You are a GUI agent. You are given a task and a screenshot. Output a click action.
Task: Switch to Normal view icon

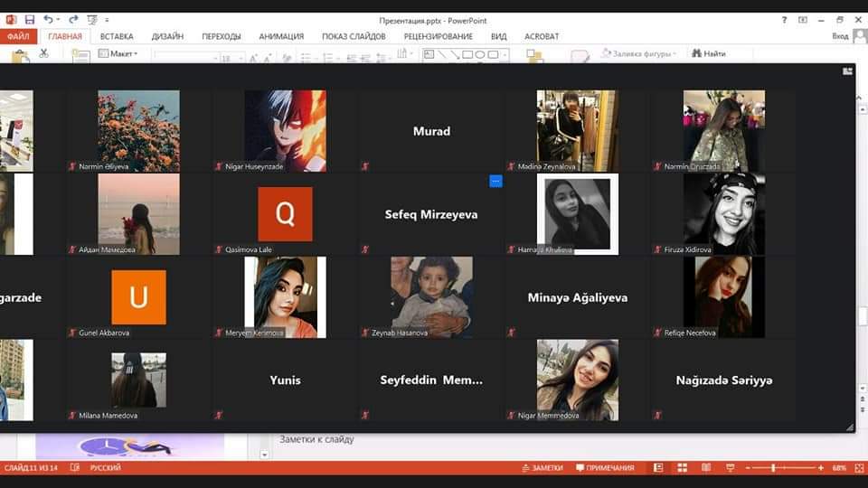pos(658,468)
